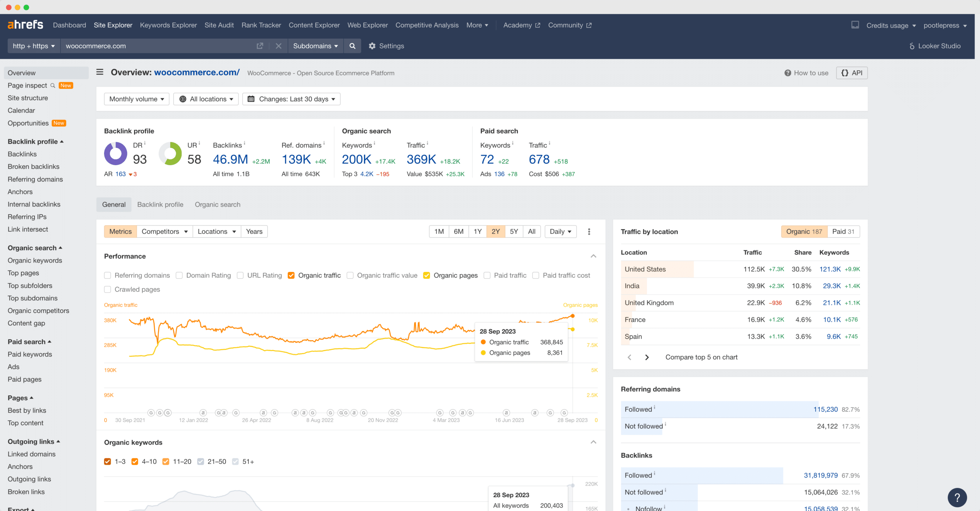Image resolution: width=980 pixels, height=511 pixels.
Task: Select the Years chart view
Action: click(x=254, y=231)
